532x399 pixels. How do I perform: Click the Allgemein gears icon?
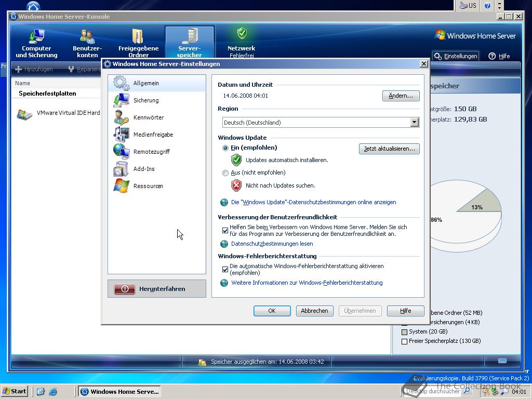[x=121, y=83]
